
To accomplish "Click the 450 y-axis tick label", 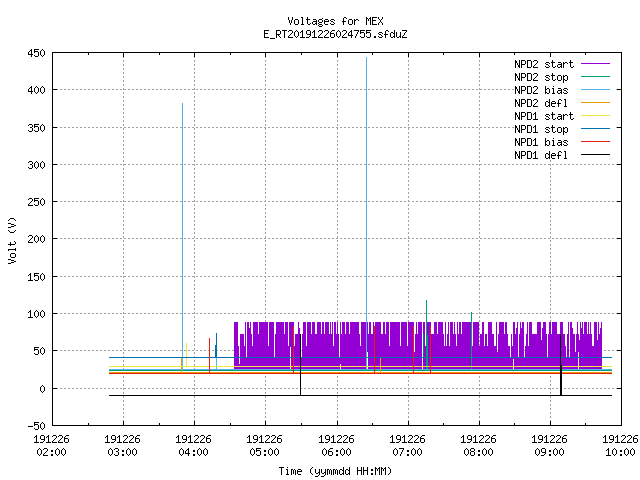I will (x=36, y=53).
